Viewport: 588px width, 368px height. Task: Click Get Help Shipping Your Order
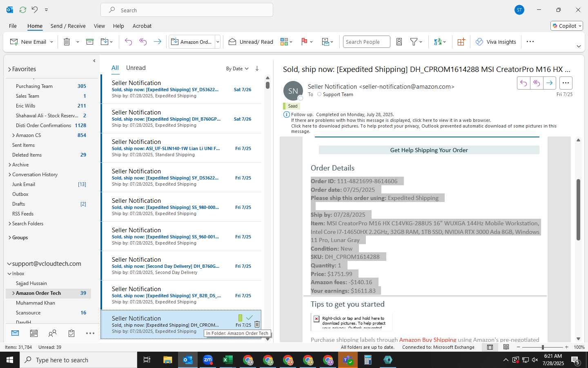coord(429,150)
